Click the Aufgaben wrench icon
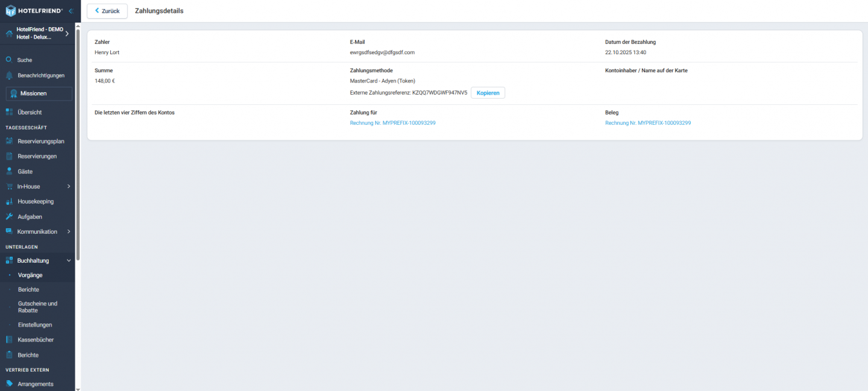The width and height of the screenshot is (868, 391). (x=9, y=216)
